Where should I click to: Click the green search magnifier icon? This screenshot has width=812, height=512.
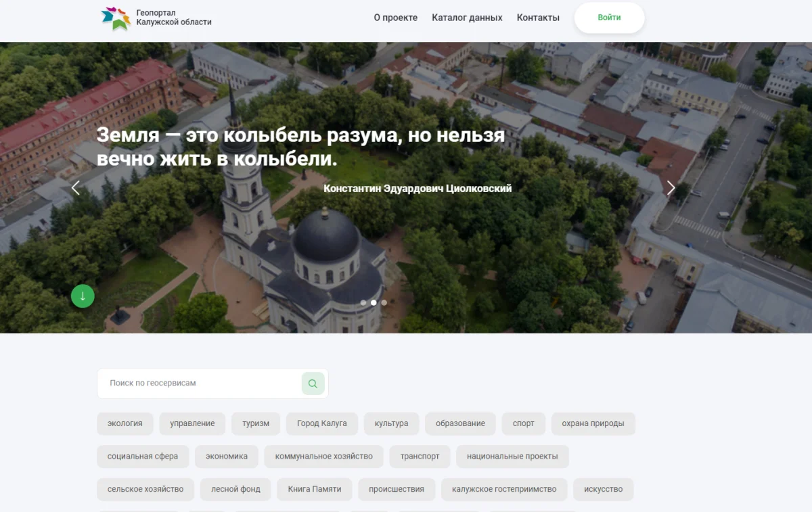pos(313,383)
